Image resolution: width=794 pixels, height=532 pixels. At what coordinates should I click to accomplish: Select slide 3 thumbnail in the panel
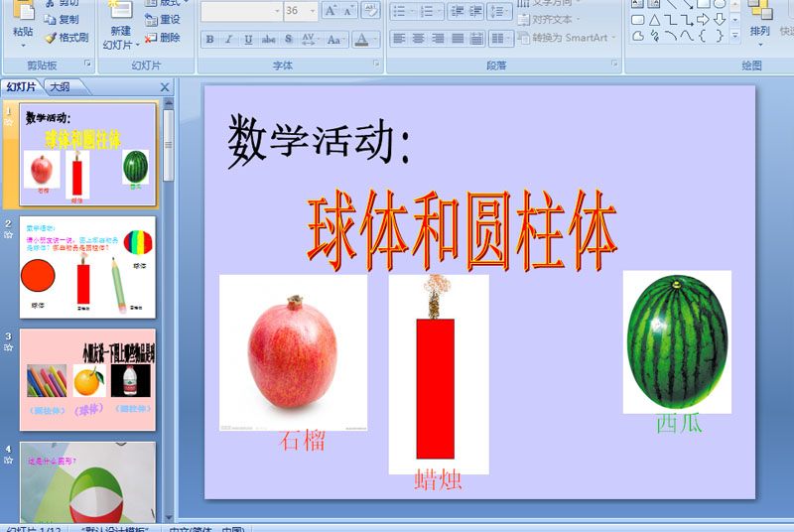coord(87,378)
